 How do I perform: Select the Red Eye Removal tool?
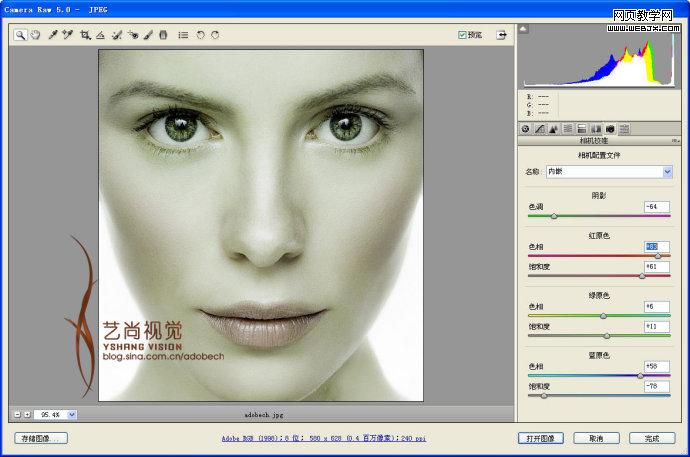[133, 35]
